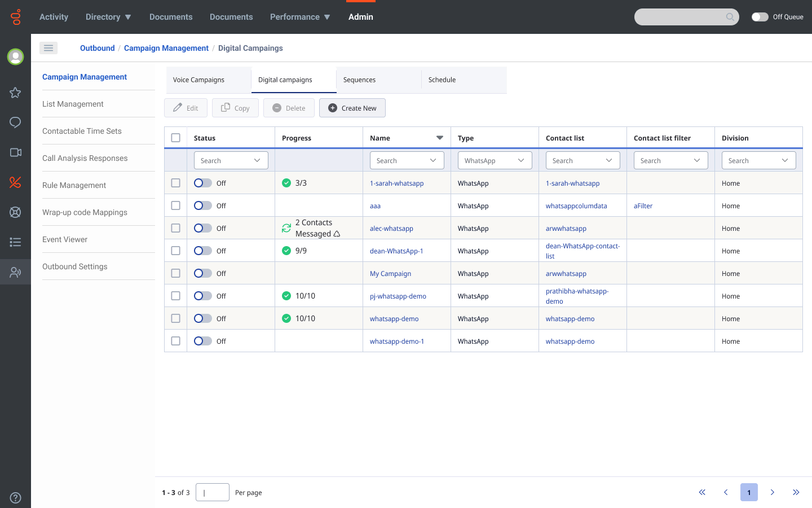
Task: Go to the last page using double arrow
Action: click(796, 492)
